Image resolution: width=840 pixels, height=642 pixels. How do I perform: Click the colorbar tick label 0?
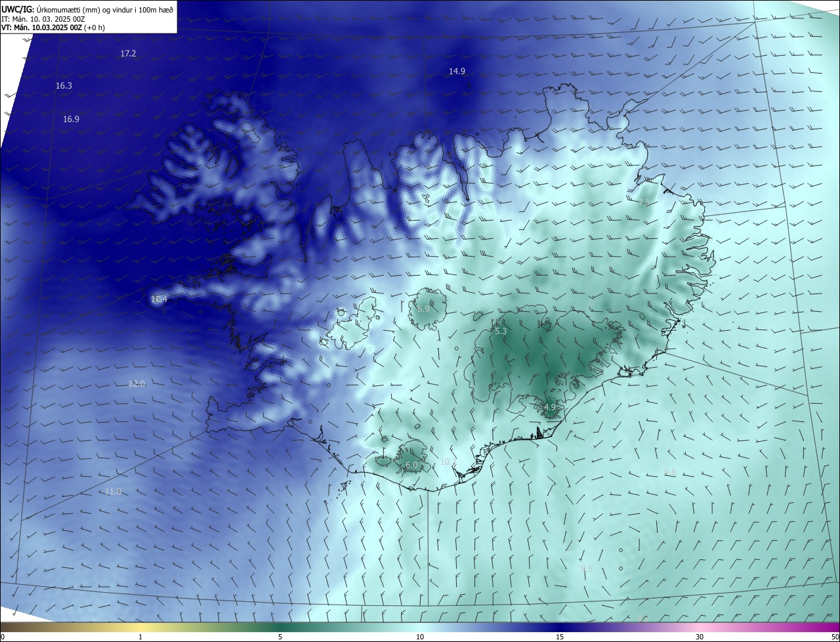3,637
